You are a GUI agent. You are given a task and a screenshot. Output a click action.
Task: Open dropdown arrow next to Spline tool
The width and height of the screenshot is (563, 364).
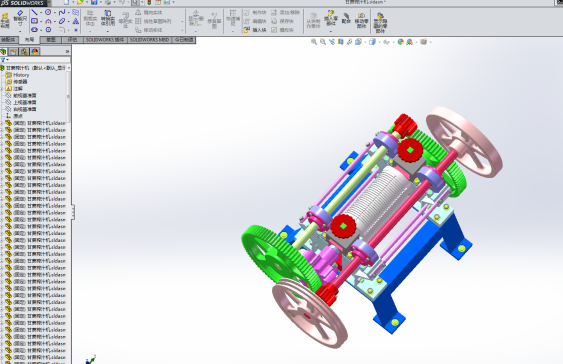click(69, 13)
